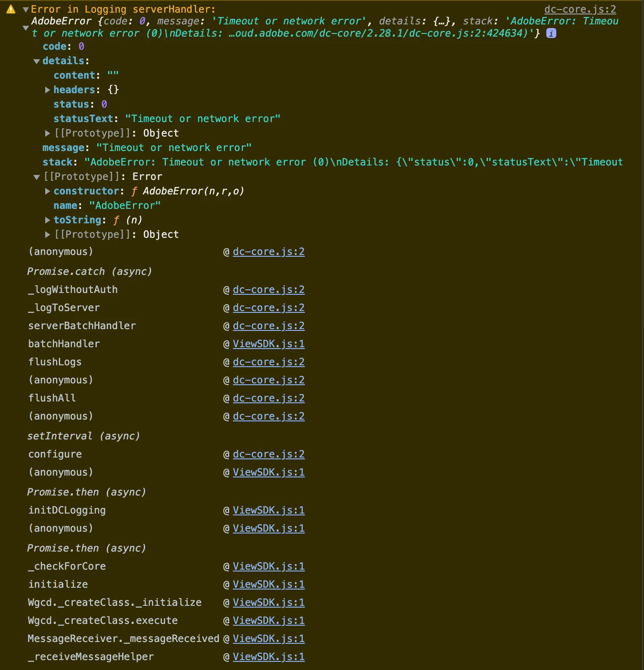Viewport: 644px width, 670px height.
Task: Expand the headers property arrow
Action: tap(47, 90)
